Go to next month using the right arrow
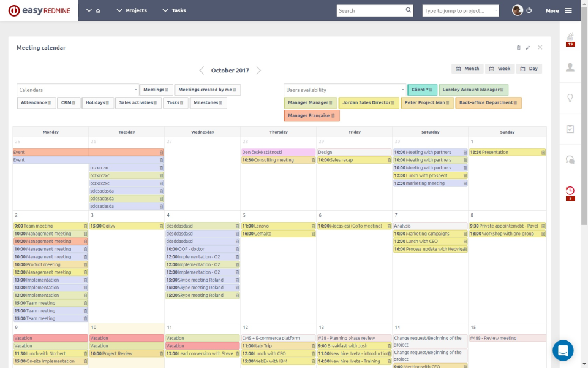Image resolution: width=588 pixels, height=368 pixels. tap(258, 69)
